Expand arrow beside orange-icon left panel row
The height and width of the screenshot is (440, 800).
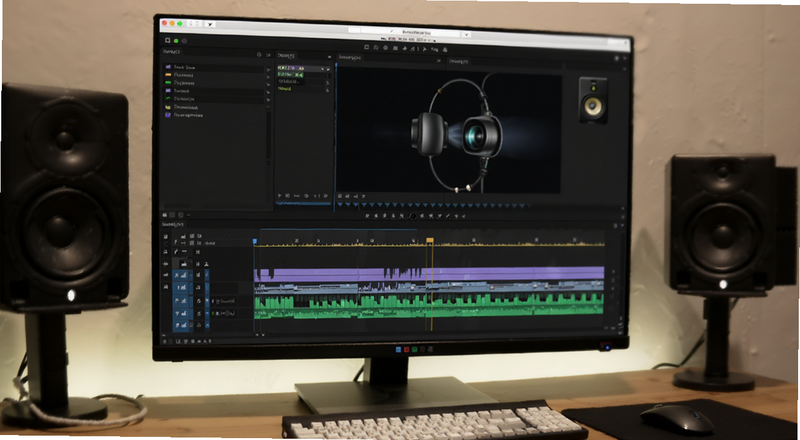point(268,77)
